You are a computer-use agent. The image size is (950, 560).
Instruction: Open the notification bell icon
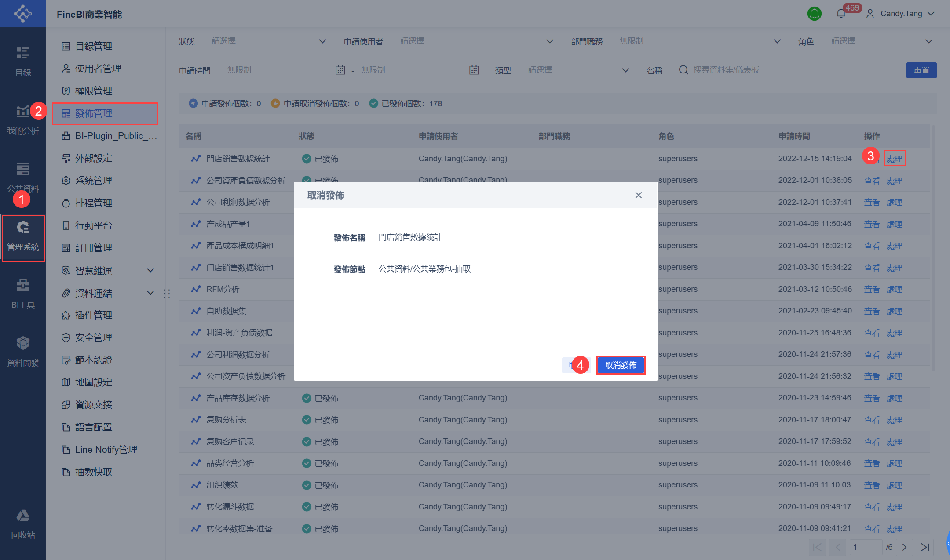click(x=840, y=14)
